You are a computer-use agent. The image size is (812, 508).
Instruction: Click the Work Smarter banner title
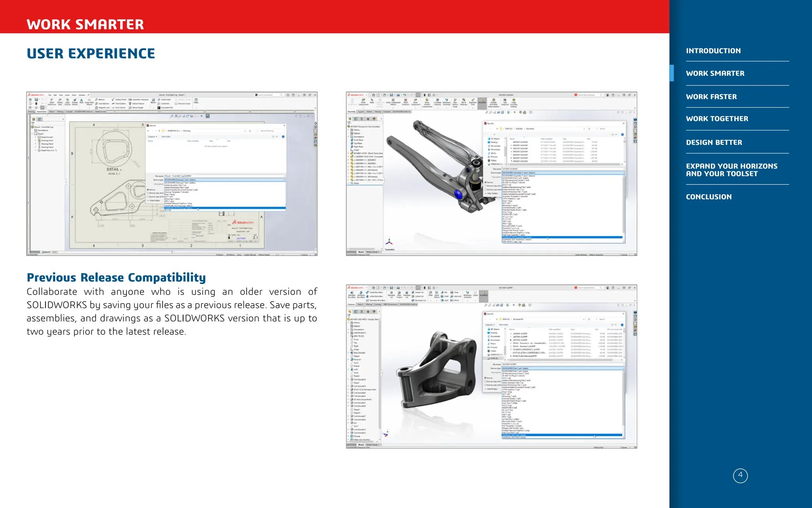tap(85, 25)
